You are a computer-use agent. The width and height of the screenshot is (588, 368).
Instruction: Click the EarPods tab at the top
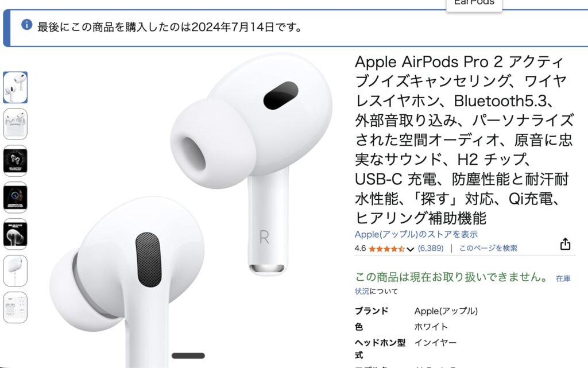tap(474, 4)
